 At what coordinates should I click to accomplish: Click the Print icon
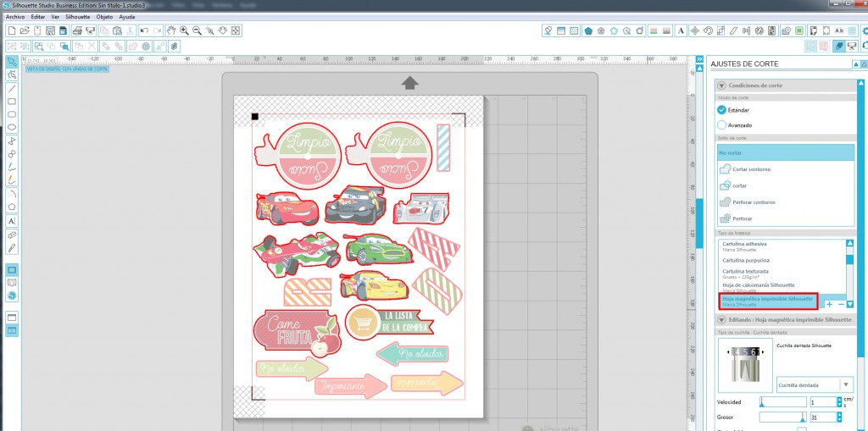tap(77, 30)
